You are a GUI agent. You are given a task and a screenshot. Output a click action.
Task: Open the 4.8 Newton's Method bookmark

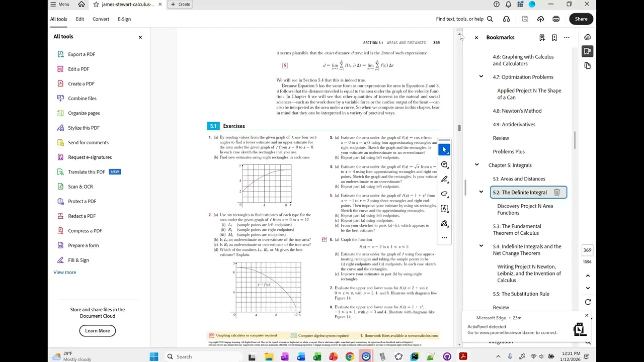coord(517,111)
